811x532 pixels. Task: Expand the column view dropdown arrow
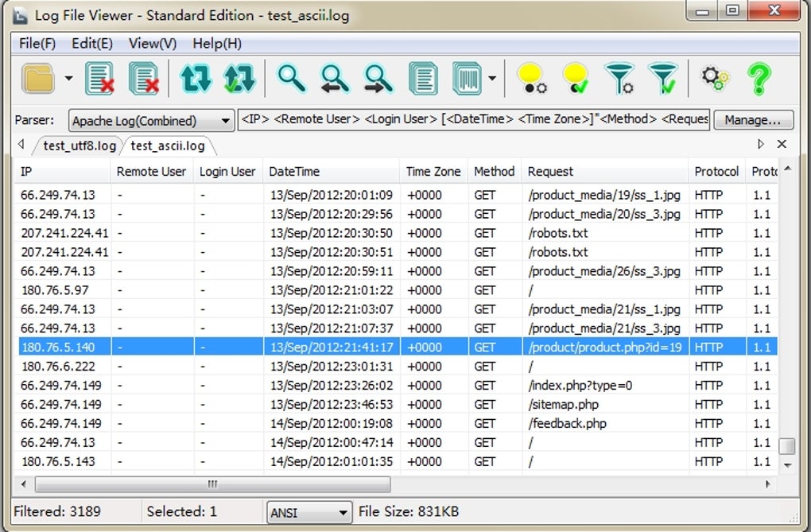tap(492, 79)
